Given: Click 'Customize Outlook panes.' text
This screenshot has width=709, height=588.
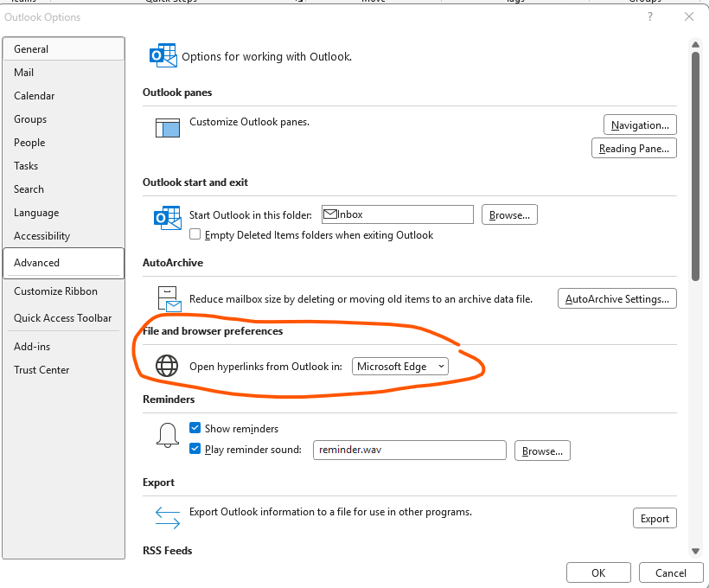Looking at the screenshot, I should pos(250,122).
